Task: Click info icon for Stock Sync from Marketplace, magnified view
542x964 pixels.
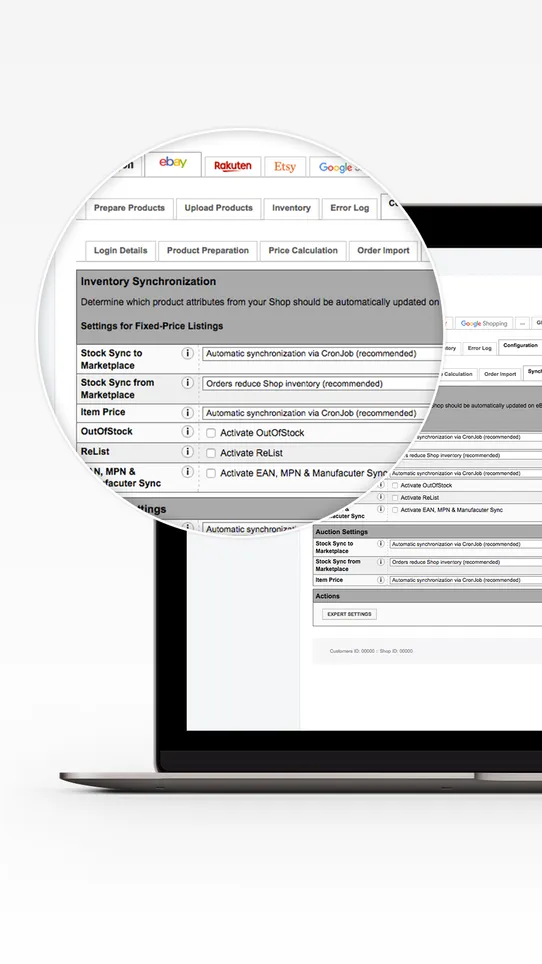Action: [x=187, y=383]
